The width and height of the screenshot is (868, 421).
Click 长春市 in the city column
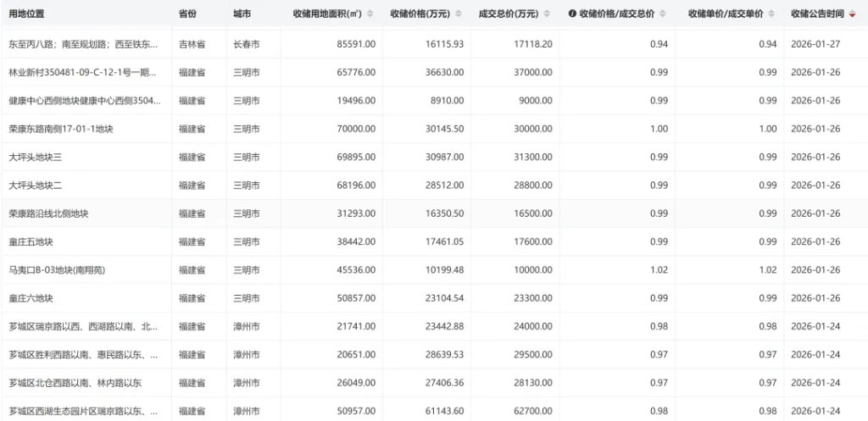(x=247, y=43)
